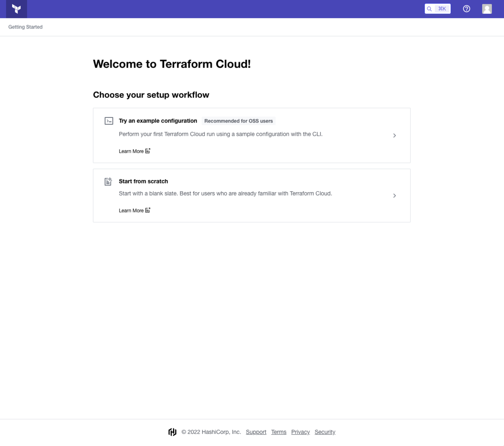This screenshot has width=504, height=446.
Task: Open the Support footer link
Action: [256, 432]
